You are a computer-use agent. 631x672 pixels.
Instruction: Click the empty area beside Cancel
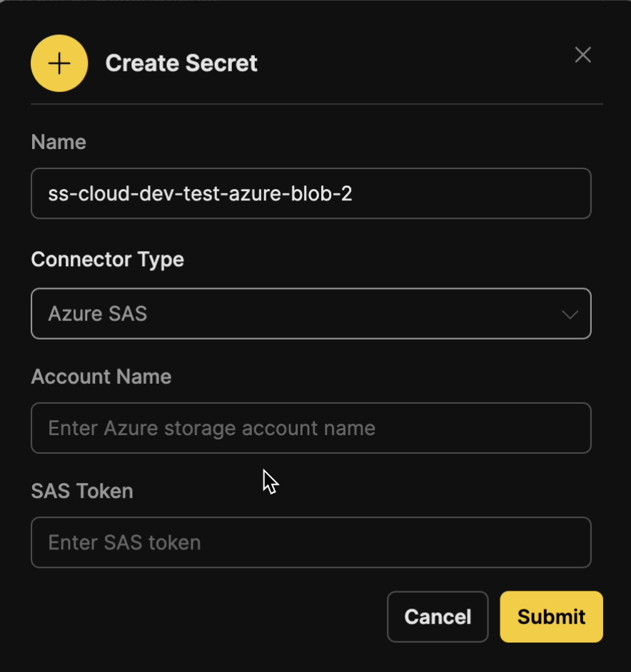pyautogui.click(x=207, y=616)
